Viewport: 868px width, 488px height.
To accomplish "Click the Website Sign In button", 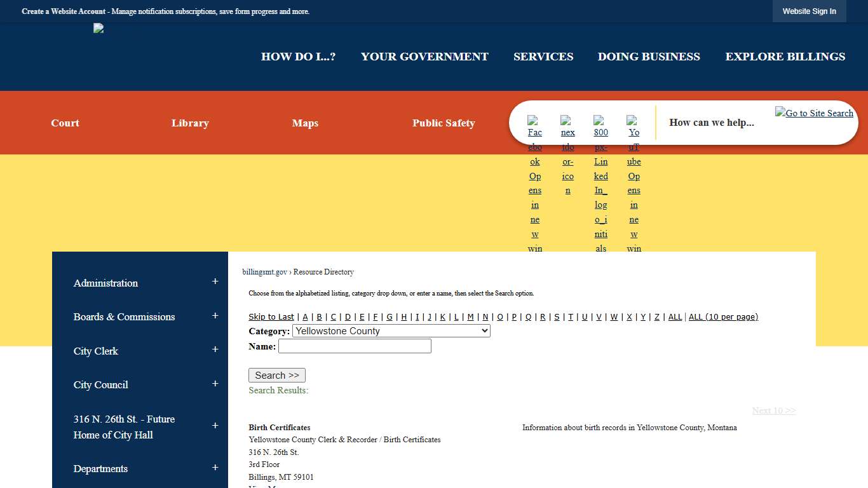I will pyautogui.click(x=809, y=11).
